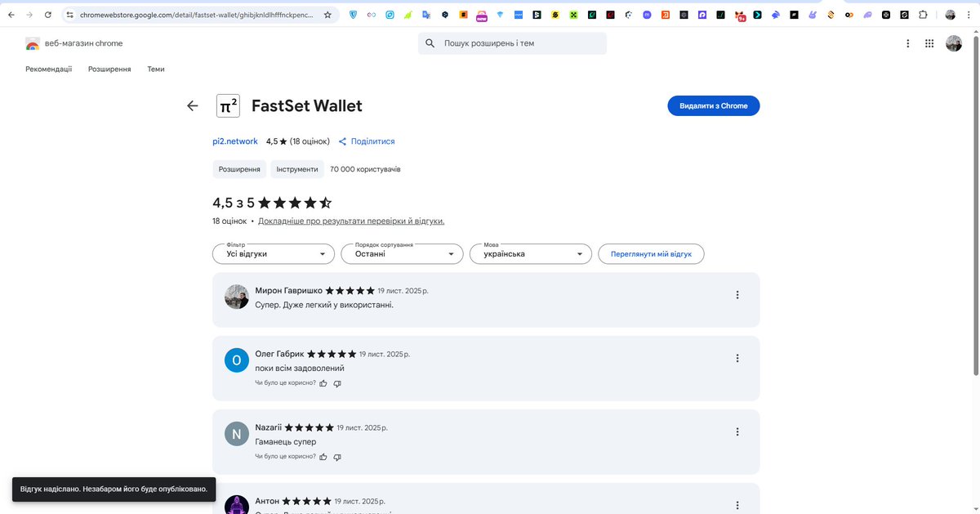This screenshot has height=514, width=980.
Task: Open the FastSet Wallet π² extension logo
Action: pos(228,105)
